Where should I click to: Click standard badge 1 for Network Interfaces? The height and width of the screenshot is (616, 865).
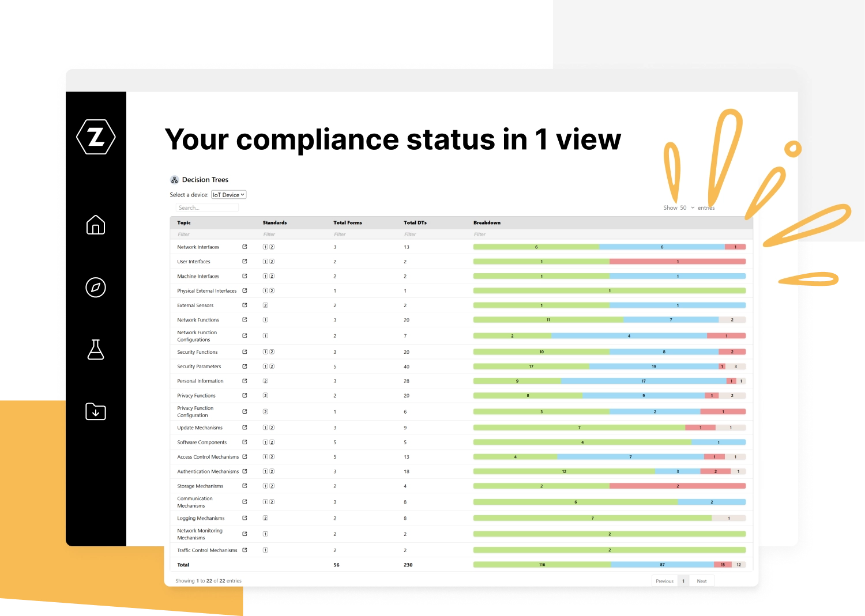click(265, 247)
